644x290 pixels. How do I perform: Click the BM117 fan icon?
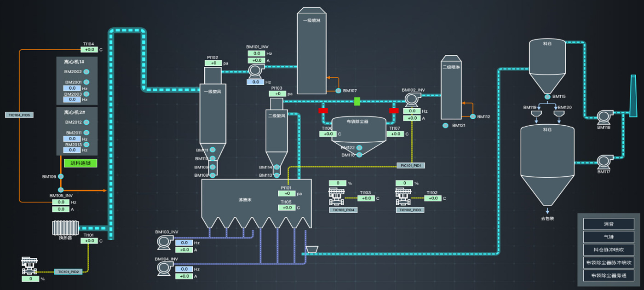coord(604,161)
